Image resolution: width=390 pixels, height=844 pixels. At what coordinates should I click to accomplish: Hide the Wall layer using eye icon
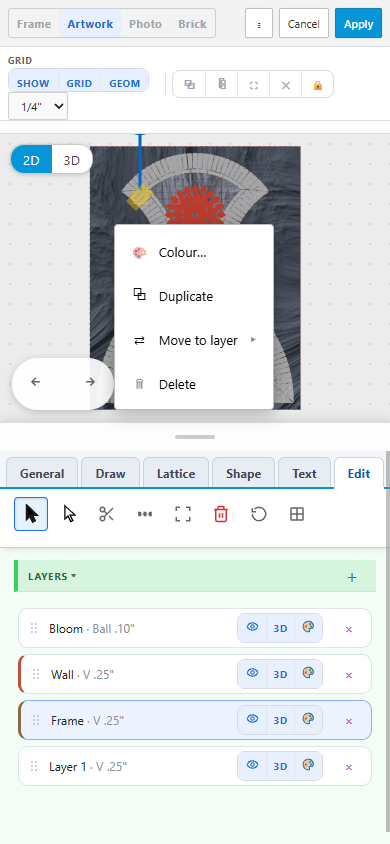[x=252, y=674]
